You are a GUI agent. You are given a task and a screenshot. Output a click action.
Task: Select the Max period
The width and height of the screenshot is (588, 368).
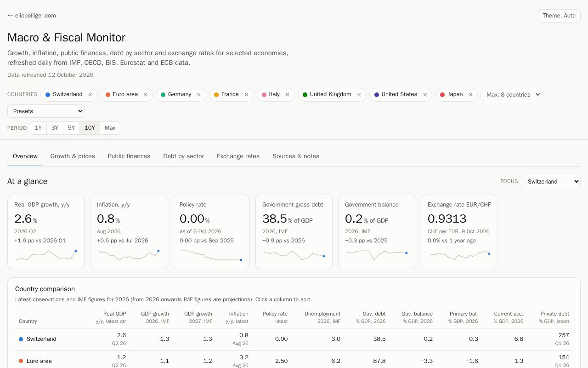110,128
